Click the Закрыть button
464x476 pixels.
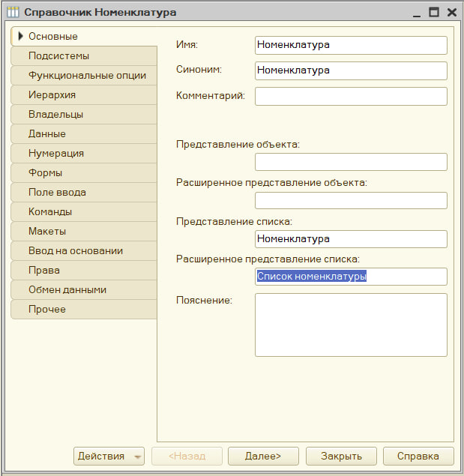[x=341, y=456]
